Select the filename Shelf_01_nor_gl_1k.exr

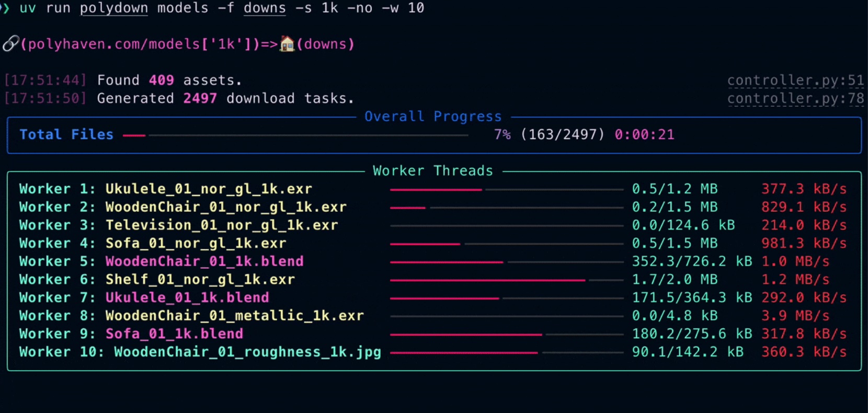click(x=200, y=280)
